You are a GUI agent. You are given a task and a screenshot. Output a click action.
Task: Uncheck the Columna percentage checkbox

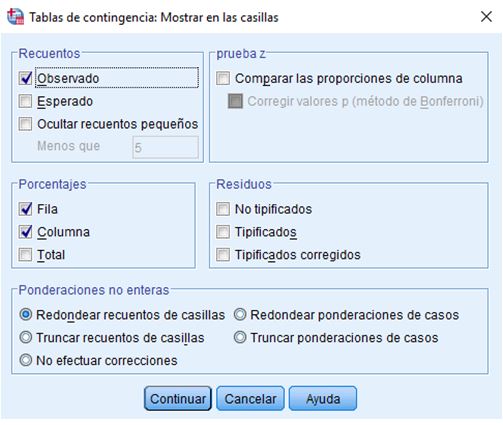(26, 232)
